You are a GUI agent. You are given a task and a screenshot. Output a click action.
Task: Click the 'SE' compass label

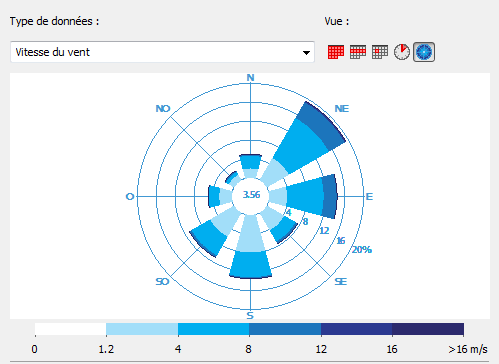[x=340, y=282]
